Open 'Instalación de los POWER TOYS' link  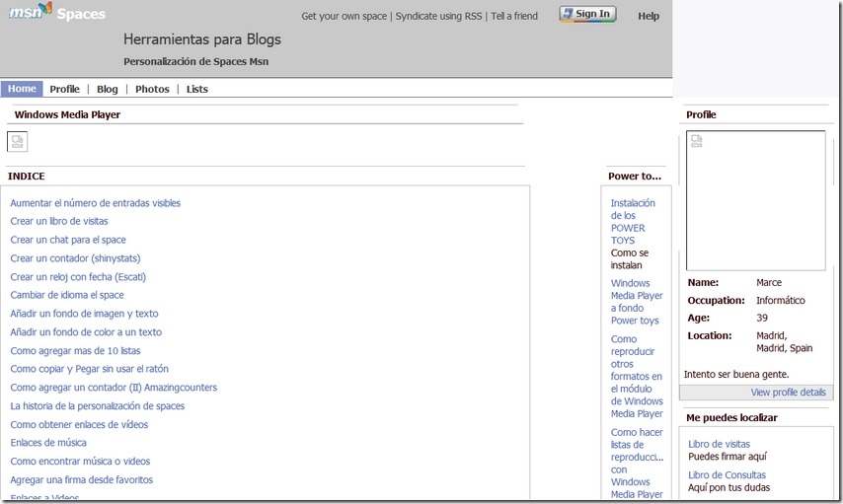(633, 221)
